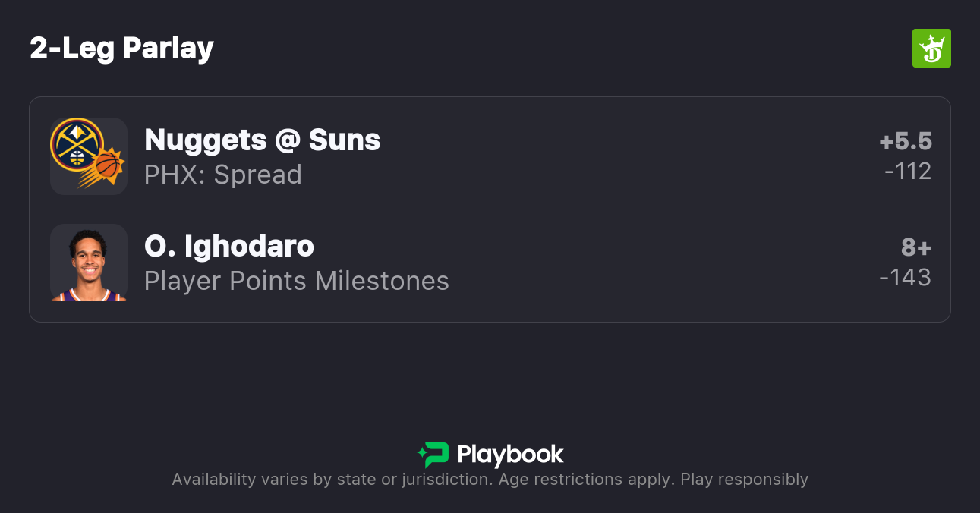This screenshot has width=980, height=513.
Task: Click the Playbook wordmark text
Action: (x=510, y=455)
